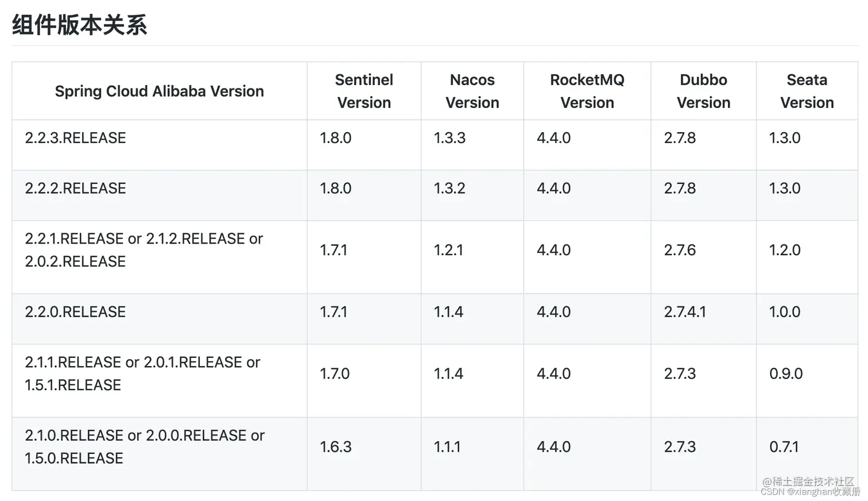
Task: Click the Dubbo Version column header
Action: click(x=703, y=91)
